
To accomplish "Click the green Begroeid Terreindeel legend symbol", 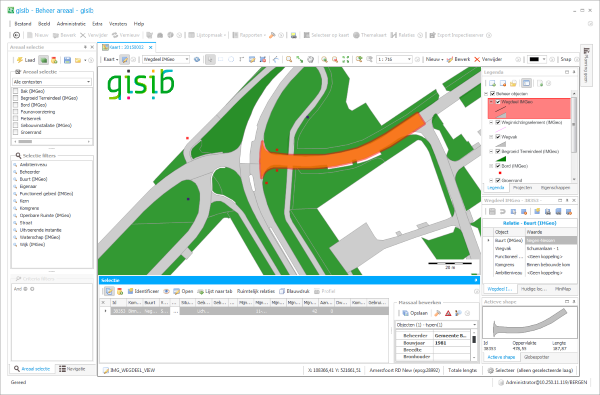I will click(501, 158).
